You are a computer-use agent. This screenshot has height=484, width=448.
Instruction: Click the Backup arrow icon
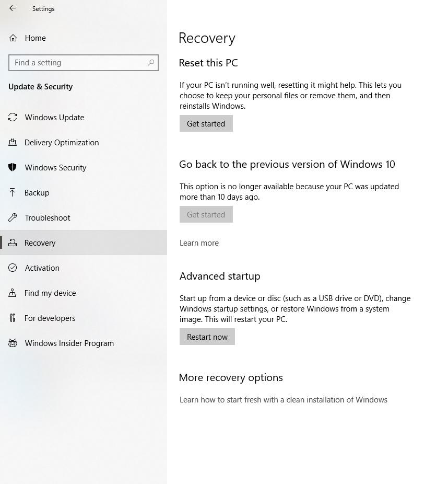(13, 192)
